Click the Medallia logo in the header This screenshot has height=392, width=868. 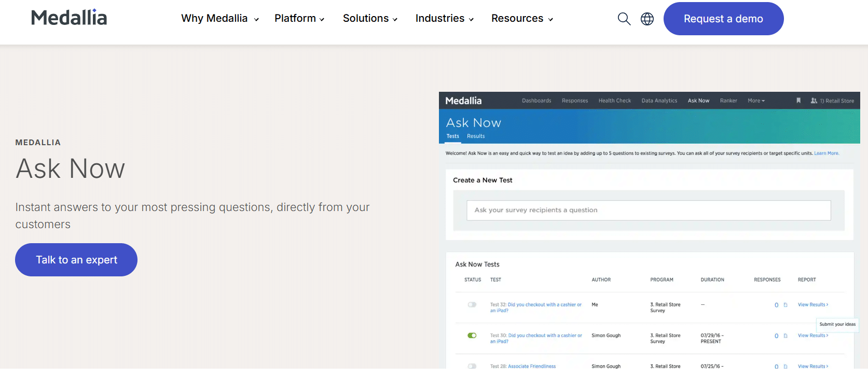point(69,18)
